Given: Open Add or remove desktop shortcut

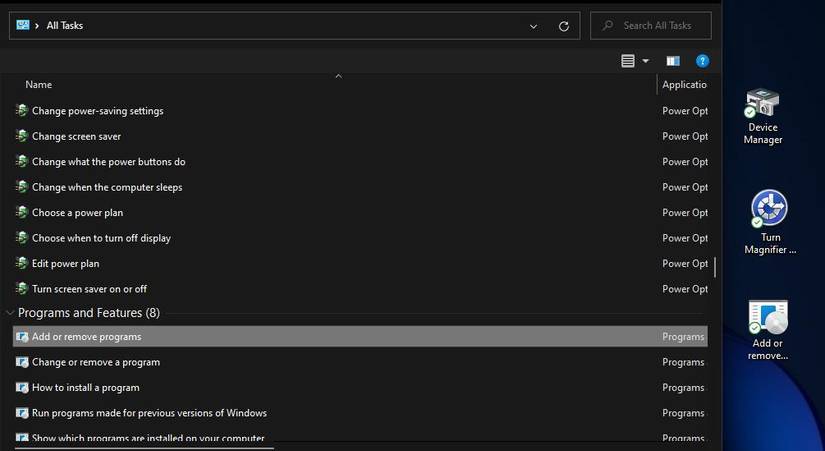Looking at the screenshot, I should (768, 330).
